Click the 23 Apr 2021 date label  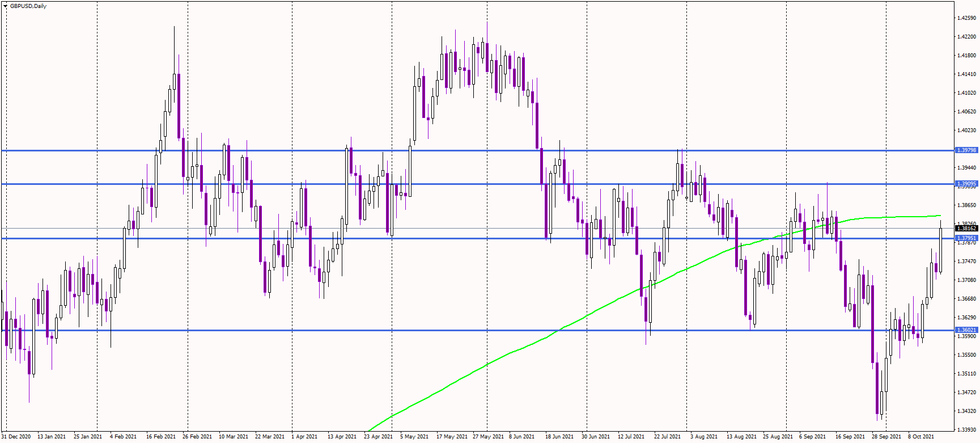pos(379,437)
